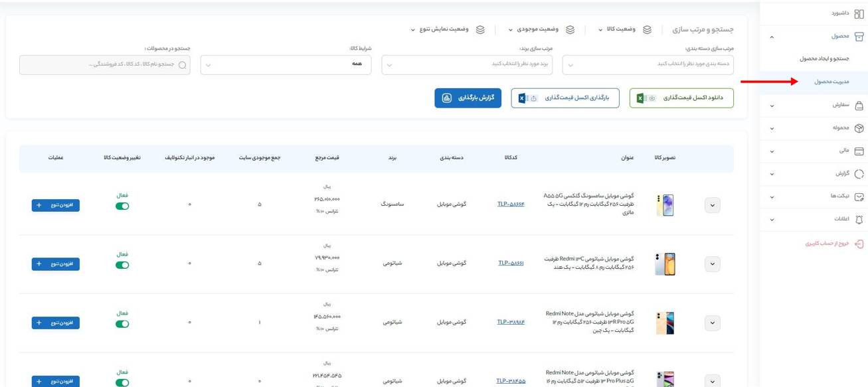
Task: Click the blue گزارش بارگذاری button
Action: click(469, 98)
